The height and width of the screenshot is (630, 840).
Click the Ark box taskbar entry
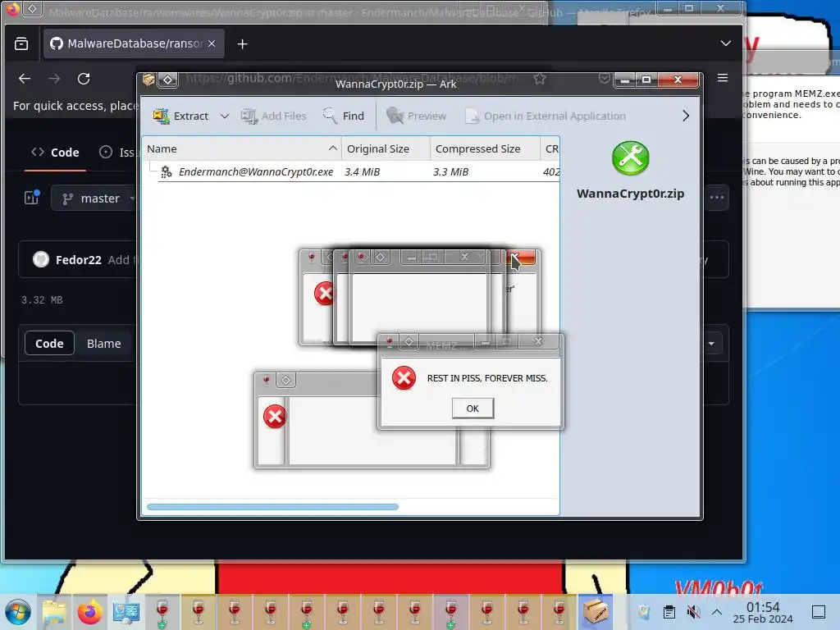click(596, 612)
